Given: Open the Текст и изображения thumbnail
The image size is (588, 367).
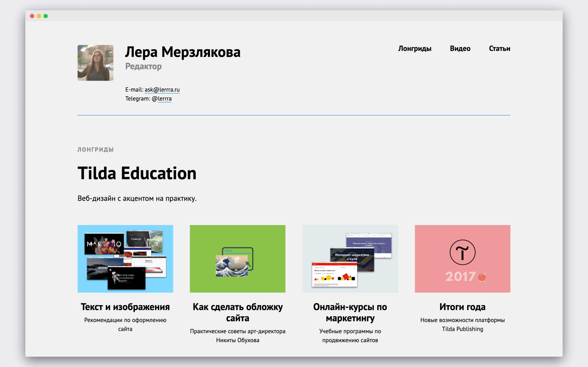Looking at the screenshot, I should [125, 259].
